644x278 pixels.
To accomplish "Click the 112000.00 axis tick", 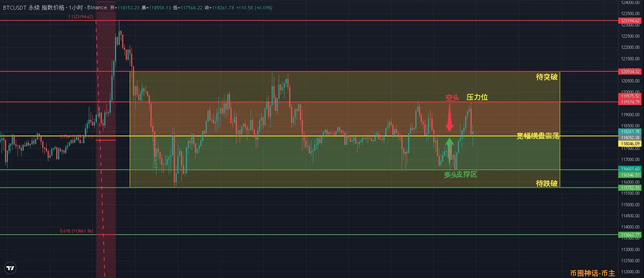I will (630, 272).
